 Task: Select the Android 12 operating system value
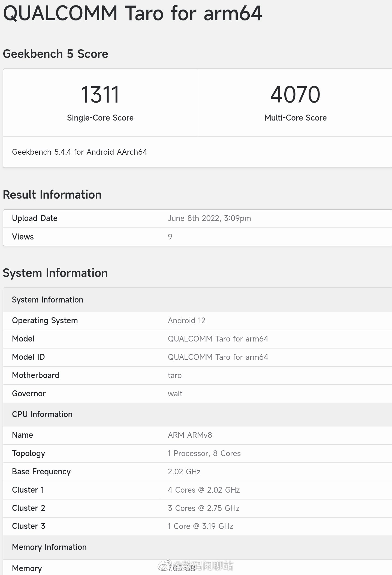pos(186,321)
